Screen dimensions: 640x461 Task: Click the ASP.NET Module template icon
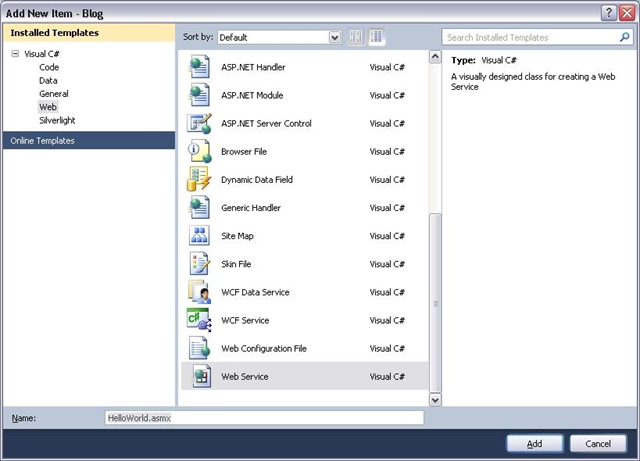pyautogui.click(x=199, y=95)
